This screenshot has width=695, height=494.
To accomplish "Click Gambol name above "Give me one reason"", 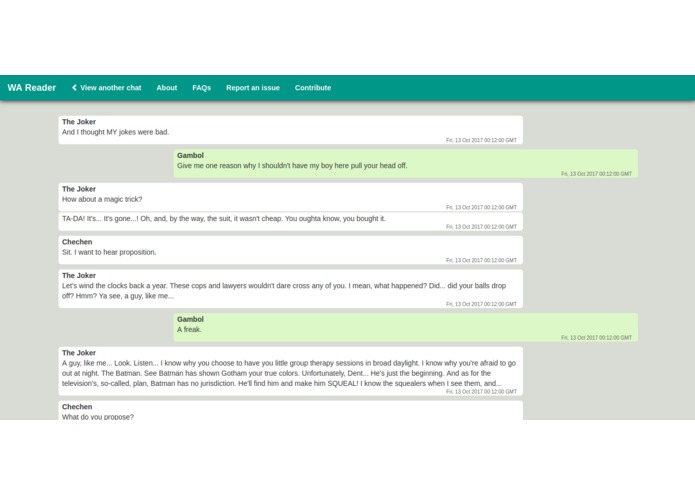I will (x=190, y=156).
